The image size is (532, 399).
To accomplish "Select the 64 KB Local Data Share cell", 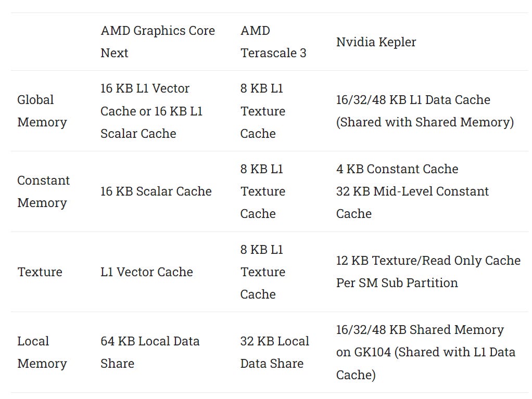I will 150,352.
